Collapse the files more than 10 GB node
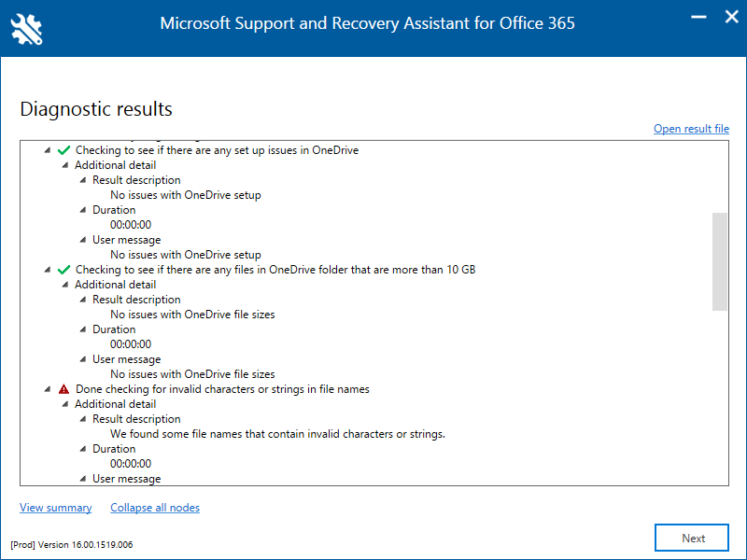 pyautogui.click(x=47, y=270)
